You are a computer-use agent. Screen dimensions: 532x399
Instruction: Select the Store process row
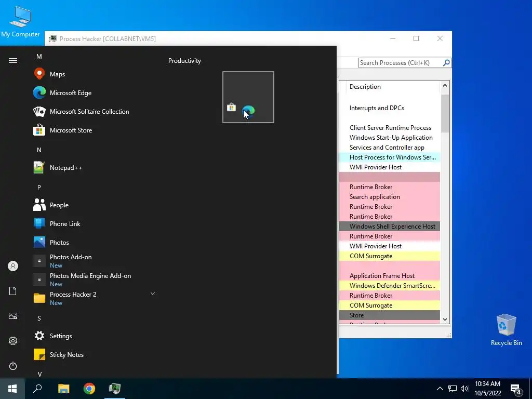390,315
